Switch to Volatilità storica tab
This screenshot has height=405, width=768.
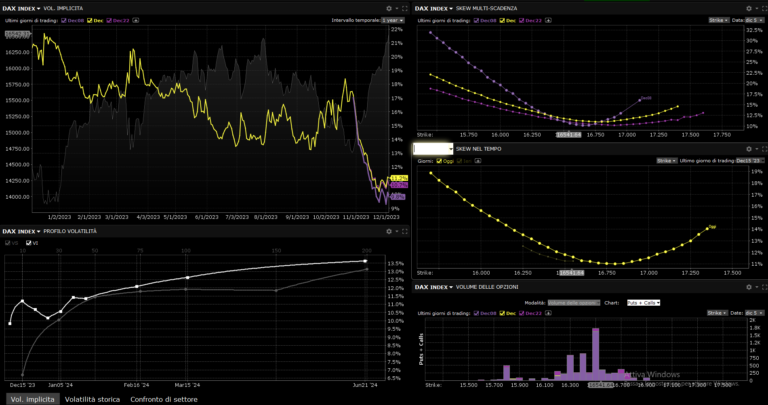[92, 398]
